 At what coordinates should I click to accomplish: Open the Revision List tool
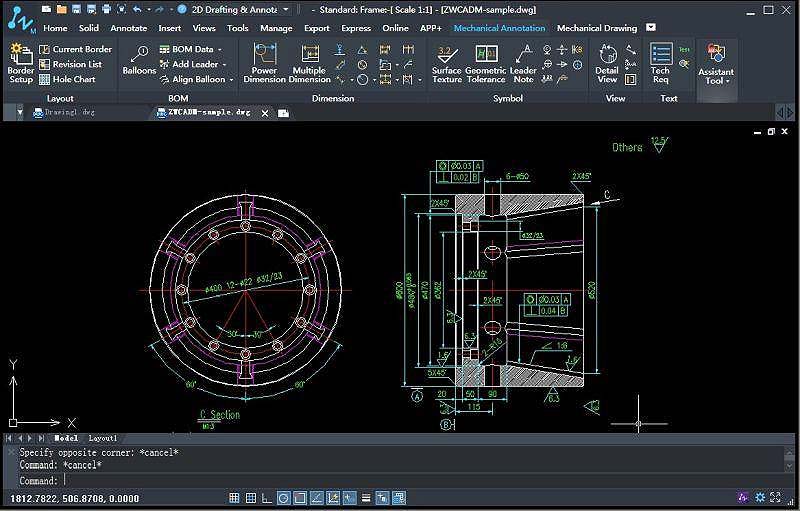tap(71, 64)
